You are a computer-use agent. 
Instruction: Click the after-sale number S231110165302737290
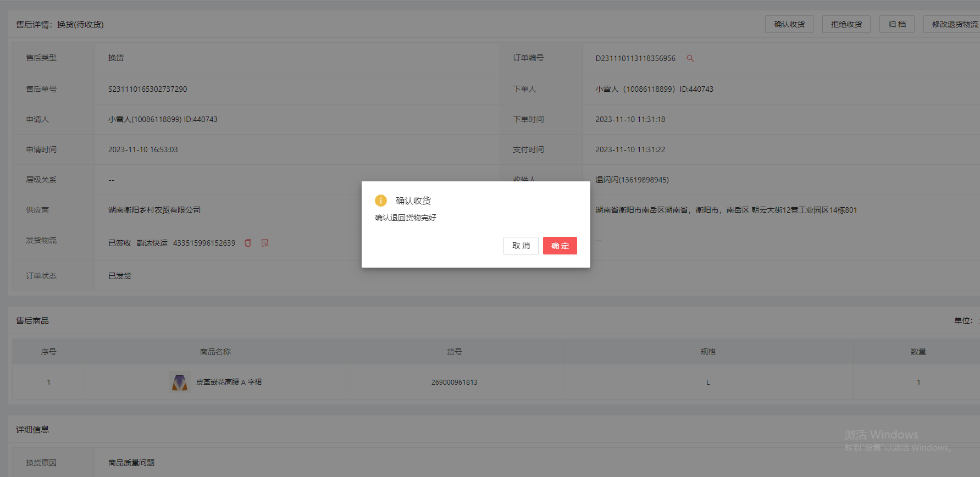coord(147,89)
